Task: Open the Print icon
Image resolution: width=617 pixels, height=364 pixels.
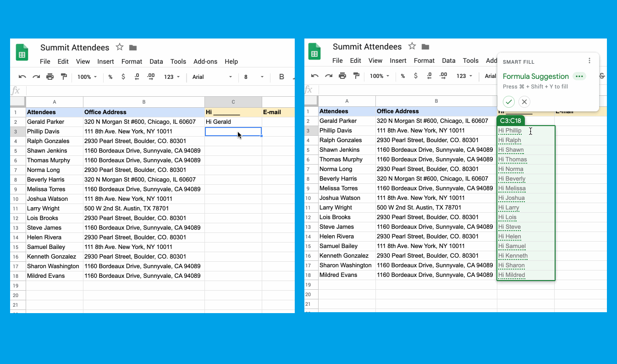Action: [50, 77]
